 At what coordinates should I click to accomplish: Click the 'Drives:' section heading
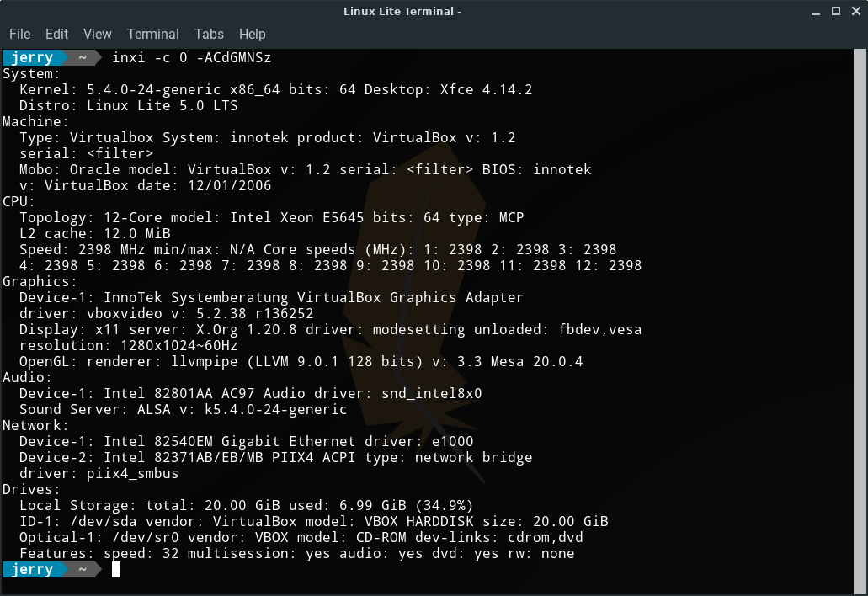coord(32,489)
